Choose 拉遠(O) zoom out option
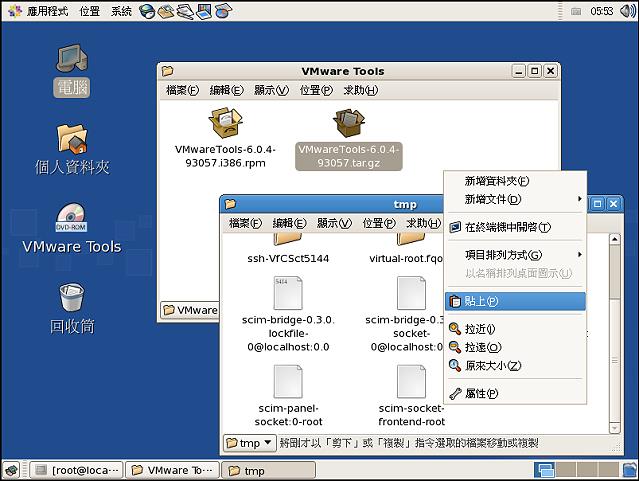The height and width of the screenshot is (481, 639). coord(515,347)
